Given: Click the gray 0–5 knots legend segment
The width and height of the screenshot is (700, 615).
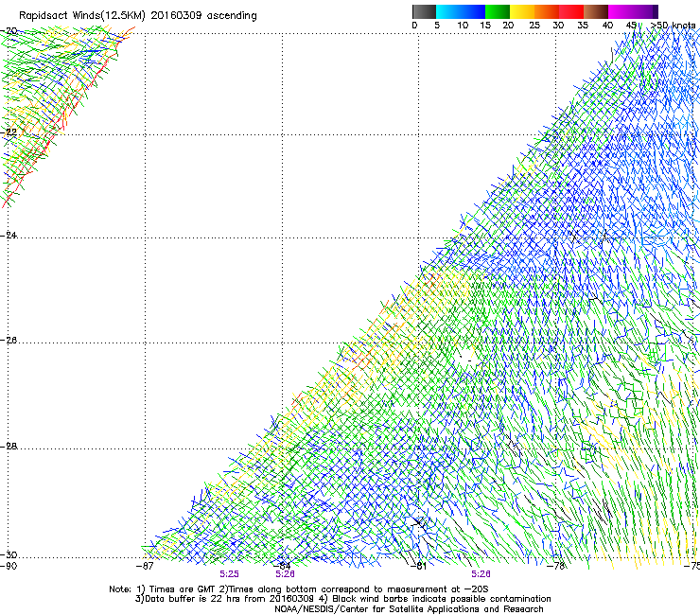Looking at the screenshot, I should [425, 11].
